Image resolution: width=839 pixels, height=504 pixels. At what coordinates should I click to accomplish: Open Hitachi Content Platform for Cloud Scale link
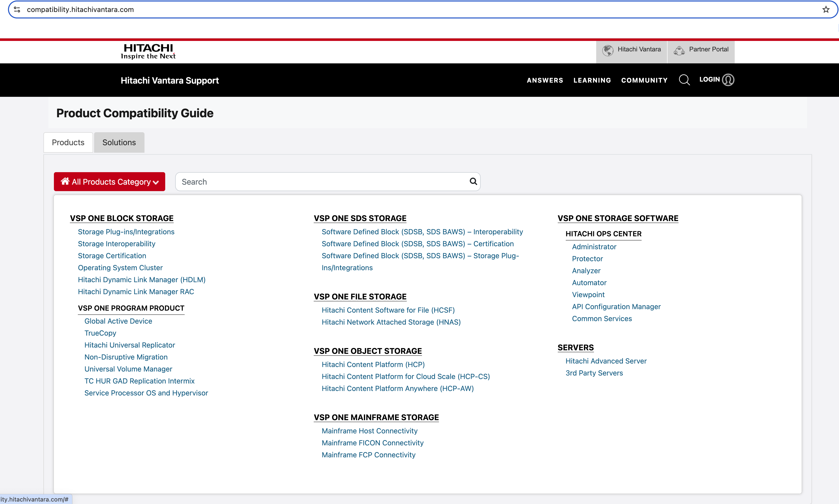(x=406, y=376)
